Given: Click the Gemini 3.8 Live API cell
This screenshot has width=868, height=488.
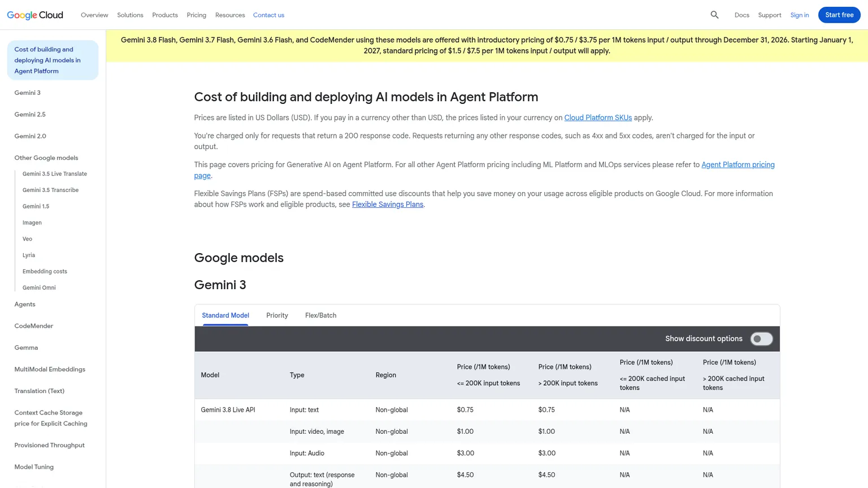Looking at the screenshot, I should (x=228, y=410).
